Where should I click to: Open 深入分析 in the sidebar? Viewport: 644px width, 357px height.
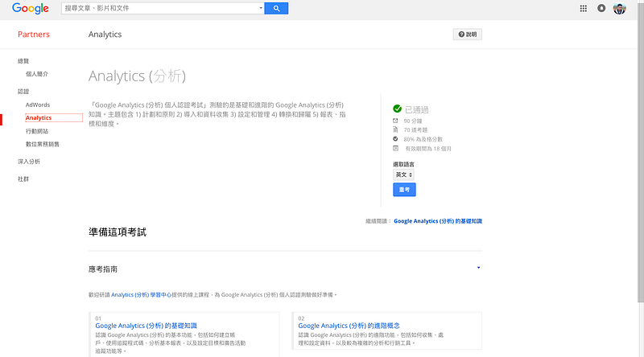[x=29, y=162]
